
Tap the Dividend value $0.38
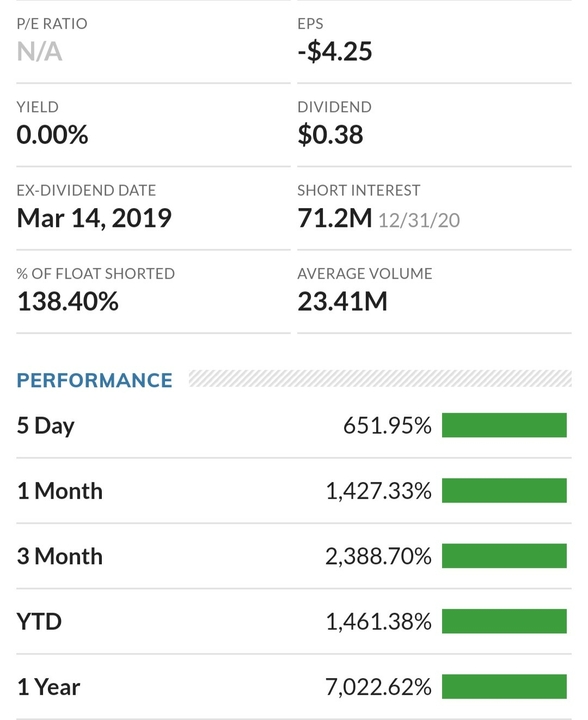pyautogui.click(x=330, y=135)
